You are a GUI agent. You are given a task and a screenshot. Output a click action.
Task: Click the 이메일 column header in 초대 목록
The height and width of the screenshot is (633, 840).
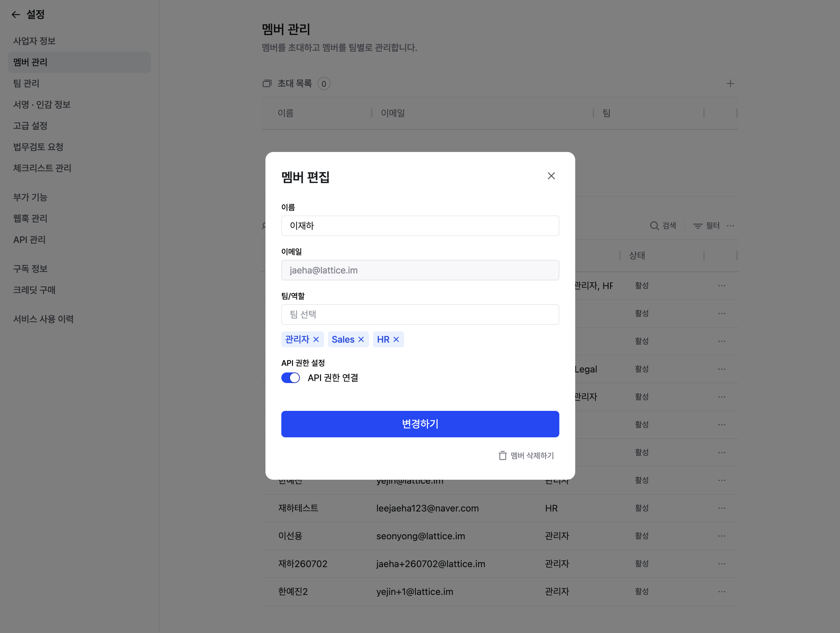(393, 113)
